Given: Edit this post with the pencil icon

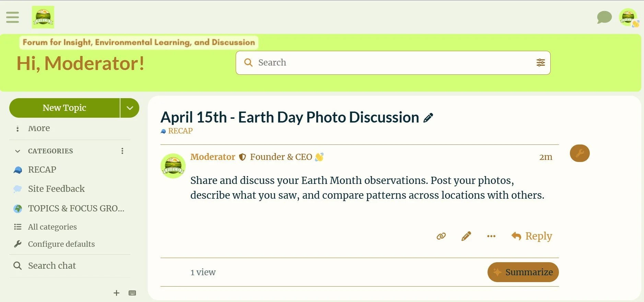Looking at the screenshot, I should click(x=466, y=236).
